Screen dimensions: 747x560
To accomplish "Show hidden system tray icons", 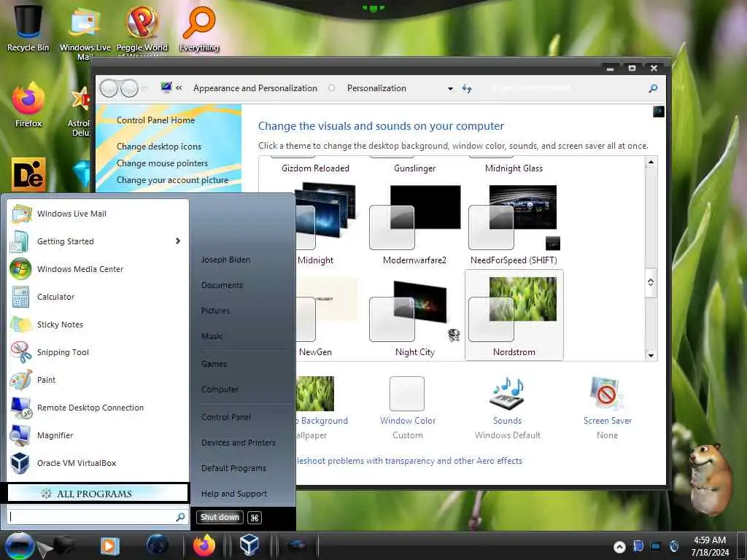I will 619,547.
